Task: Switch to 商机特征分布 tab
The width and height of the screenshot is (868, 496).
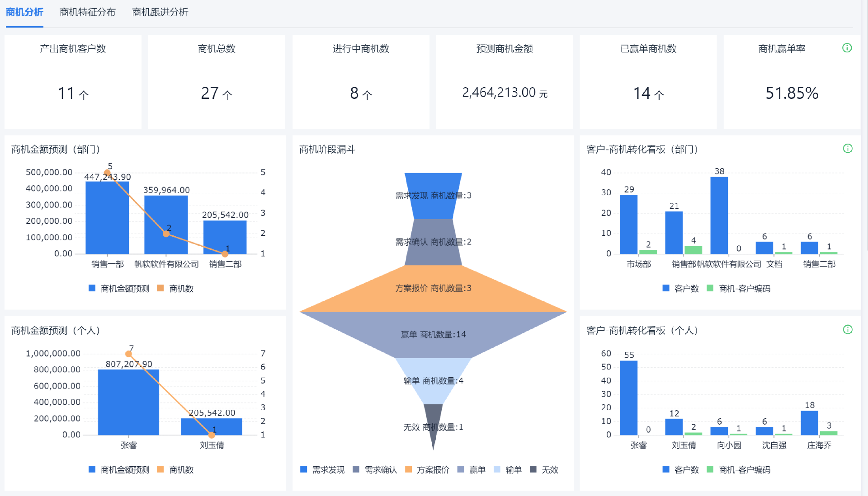Action: (x=87, y=12)
